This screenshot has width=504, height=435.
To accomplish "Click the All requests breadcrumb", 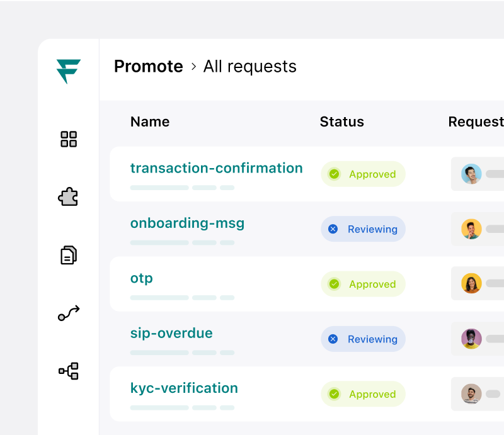I will [x=249, y=67].
